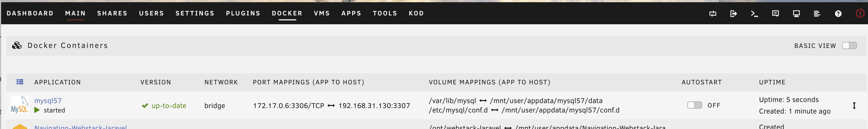Click the logout icon in header
Viewport: 868px width, 129px height.
[734, 14]
